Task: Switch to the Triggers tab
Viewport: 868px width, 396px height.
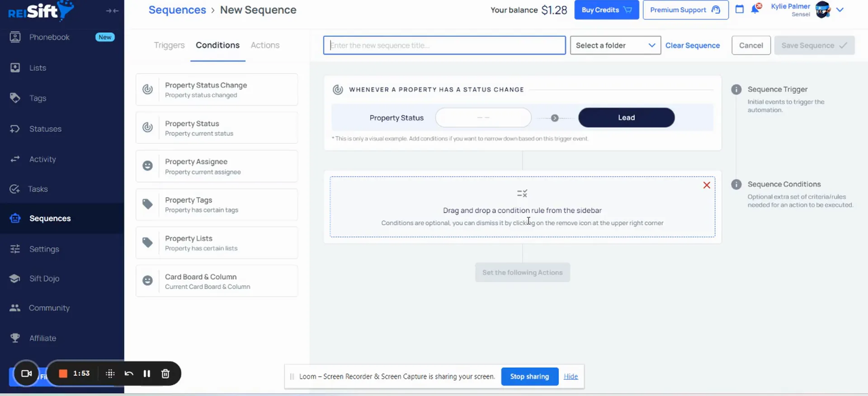Action: click(169, 45)
